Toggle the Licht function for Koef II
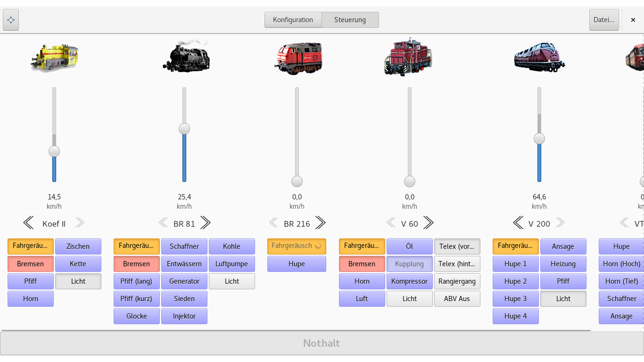This screenshot has height=362, width=644. (78, 281)
